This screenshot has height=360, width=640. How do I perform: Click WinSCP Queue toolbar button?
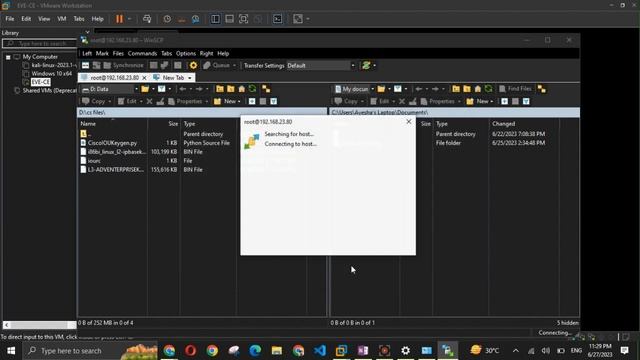(x=217, y=65)
